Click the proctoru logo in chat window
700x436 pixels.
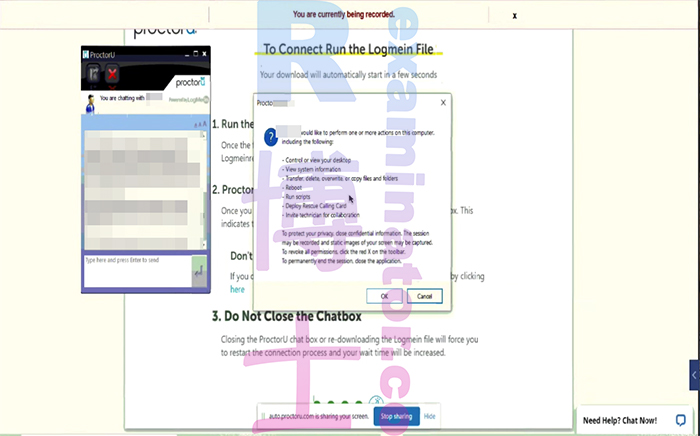tap(190, 83)
